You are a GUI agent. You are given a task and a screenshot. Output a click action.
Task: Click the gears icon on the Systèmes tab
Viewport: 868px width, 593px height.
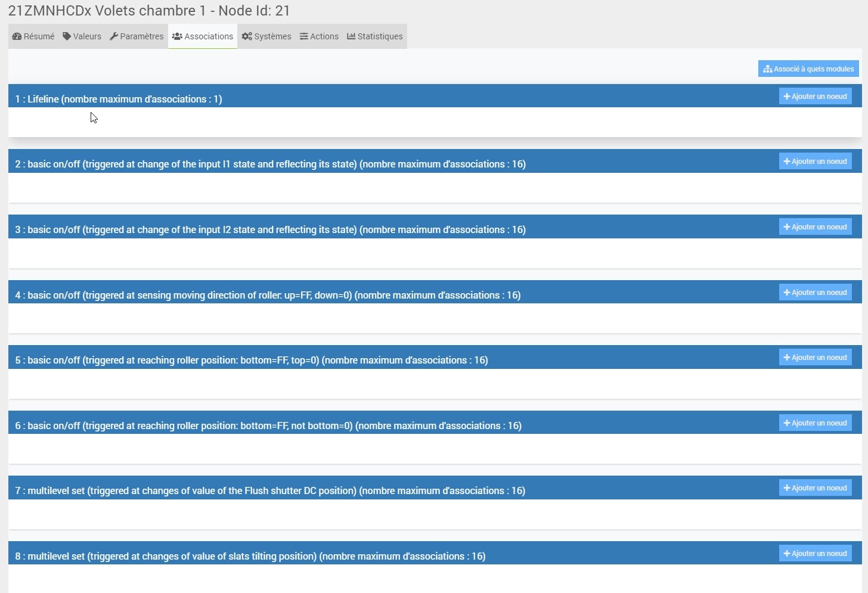247,36
